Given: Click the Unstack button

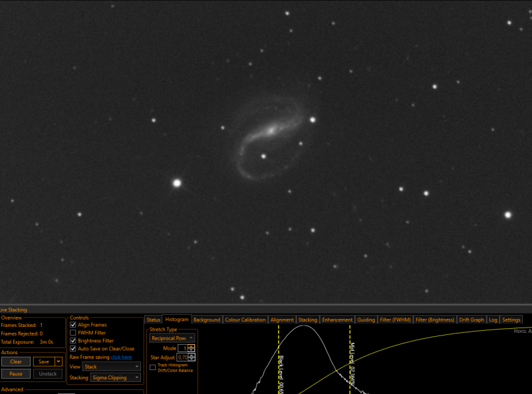Looking at the screenshot, I should pos(48,373).
